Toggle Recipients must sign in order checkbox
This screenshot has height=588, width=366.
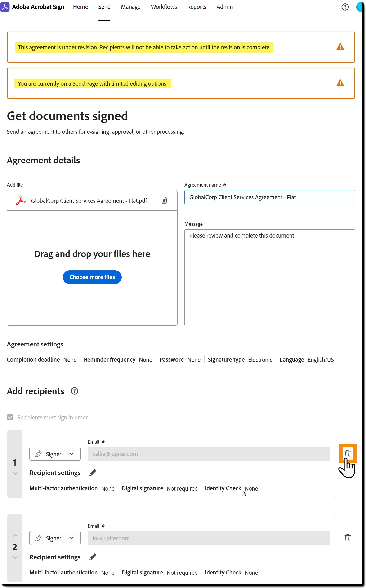click(x=10, y=417)
